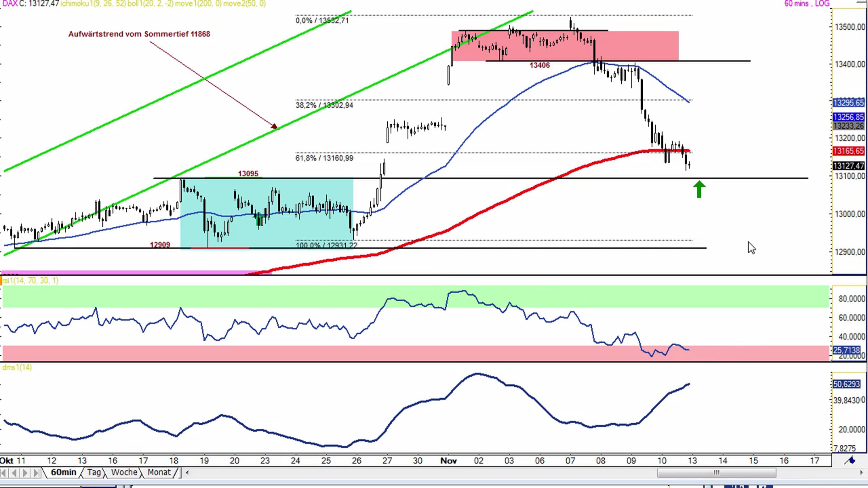Click the 12900,00 price axis label
The width and height of the screenshot is (868, 488).
pyautogui.click(x=850, y=252)
